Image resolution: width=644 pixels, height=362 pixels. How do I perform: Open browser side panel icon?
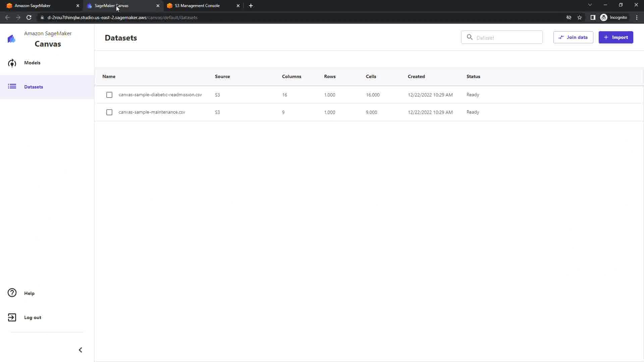593,17
